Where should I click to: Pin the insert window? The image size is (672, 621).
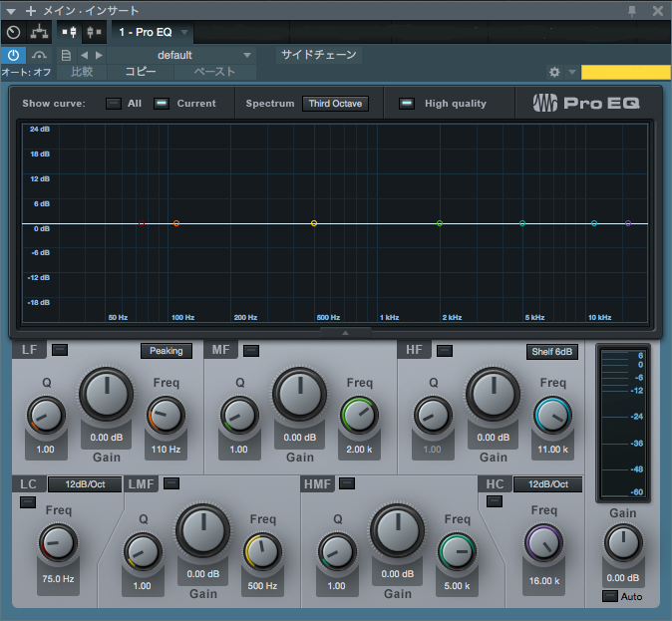(x=632, y=11)
